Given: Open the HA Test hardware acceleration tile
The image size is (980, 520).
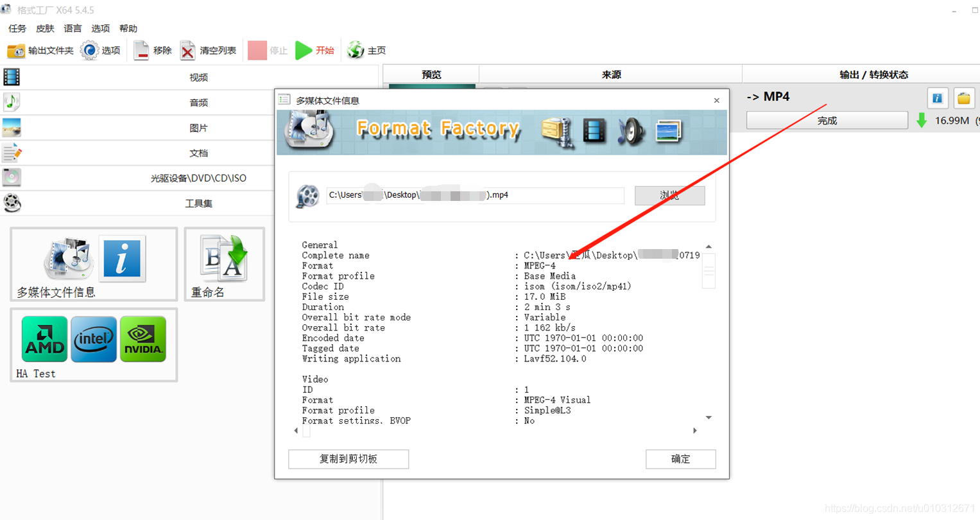Looking at the screenshot, I should pos(94,345).
